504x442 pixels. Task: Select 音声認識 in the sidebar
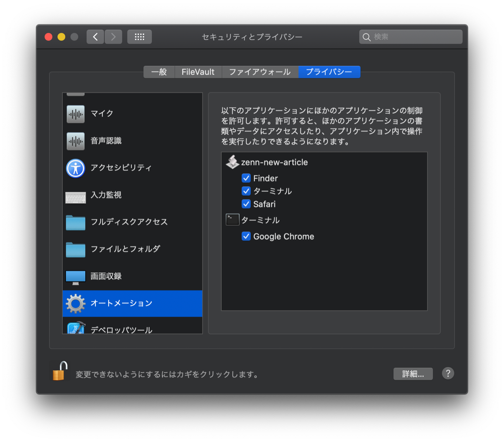tap(133, 141)
